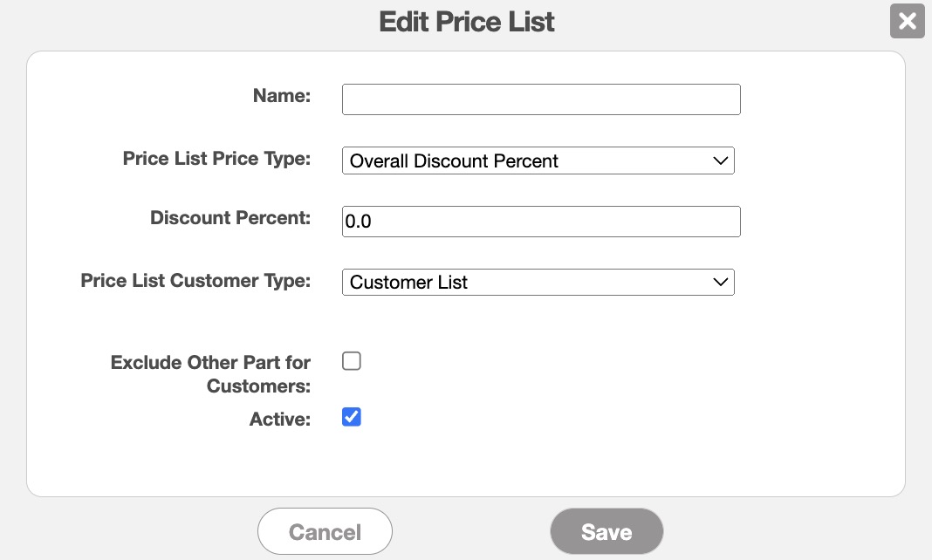Click the "Active:" label text

click(x=279, y=420)
